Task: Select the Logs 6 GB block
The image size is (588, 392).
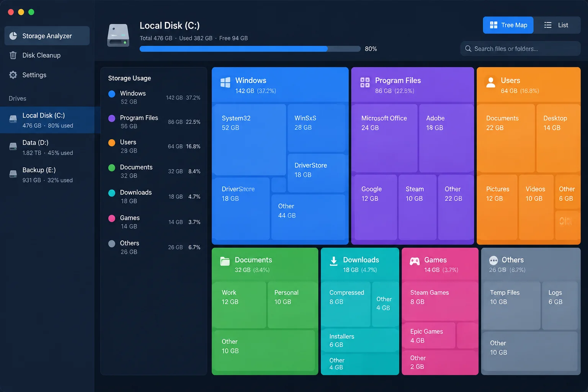Action: (560, 305)
